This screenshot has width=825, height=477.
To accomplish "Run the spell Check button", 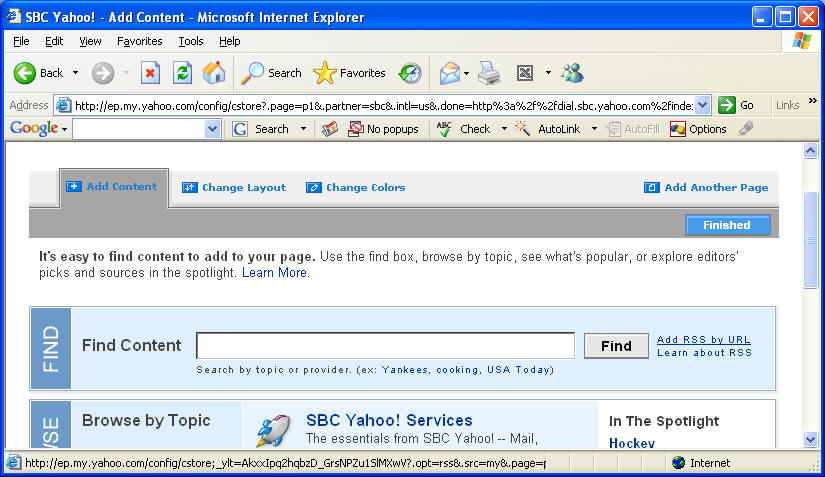I will point(464,129).
